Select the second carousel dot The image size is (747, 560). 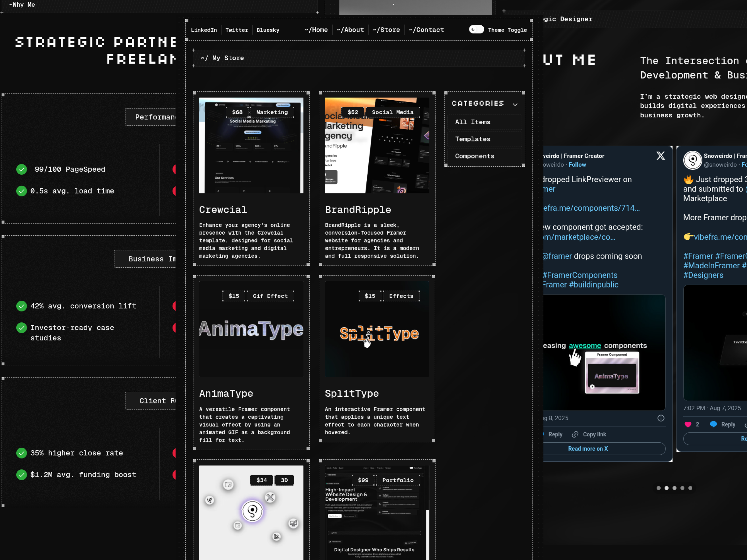666,488
